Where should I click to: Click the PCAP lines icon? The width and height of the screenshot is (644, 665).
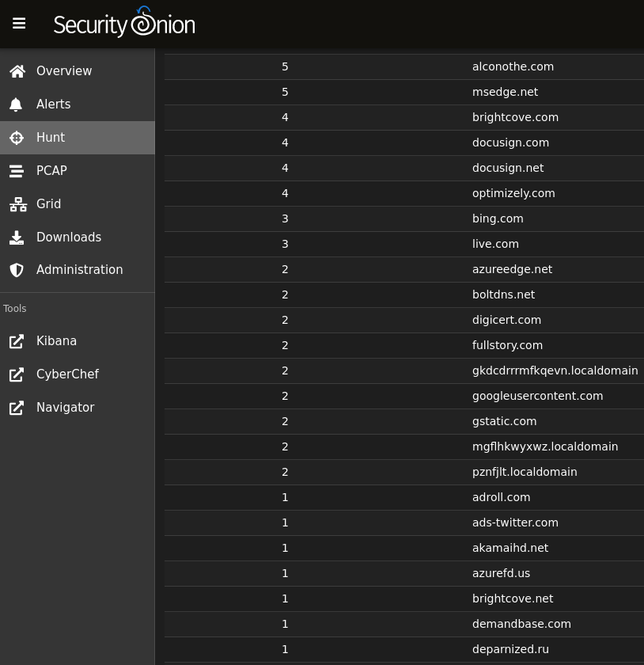17,171
